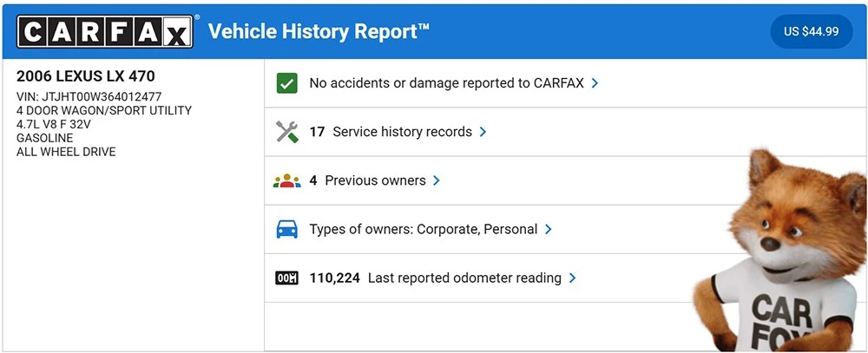Screen dimensions: 868x353
Task: Expand the last reported odometer chevron
Action: point(572,278)
